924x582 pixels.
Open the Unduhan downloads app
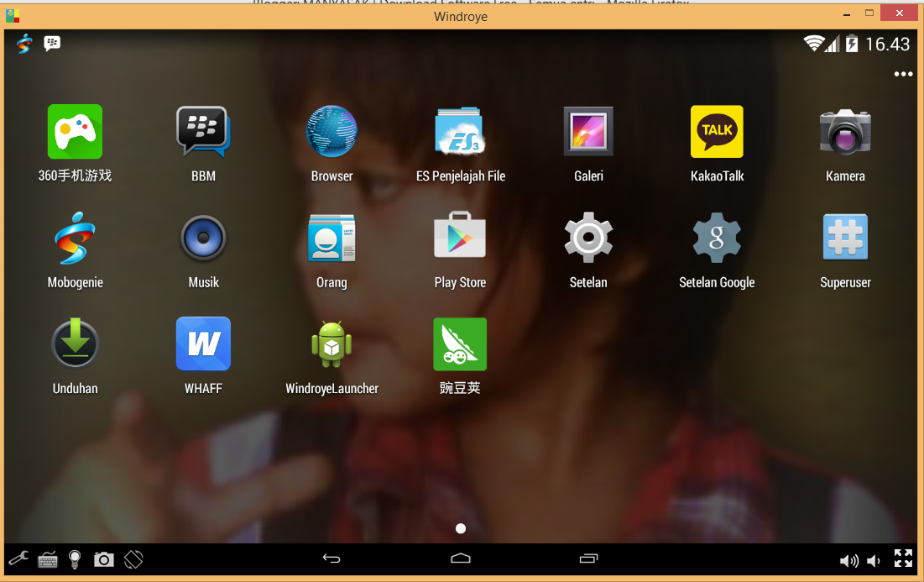tap(75, 343)
